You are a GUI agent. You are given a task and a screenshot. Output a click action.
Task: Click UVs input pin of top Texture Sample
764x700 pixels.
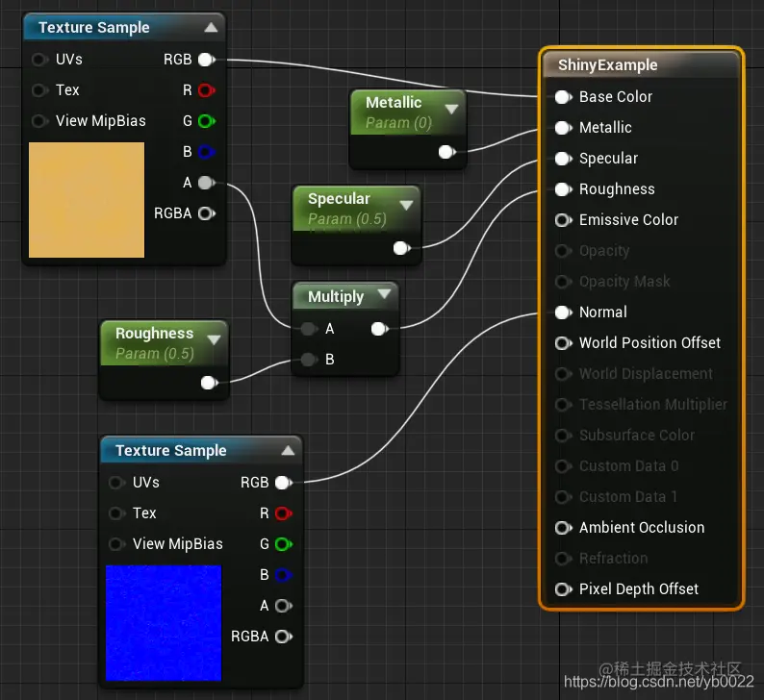click(x=39, y=60)
